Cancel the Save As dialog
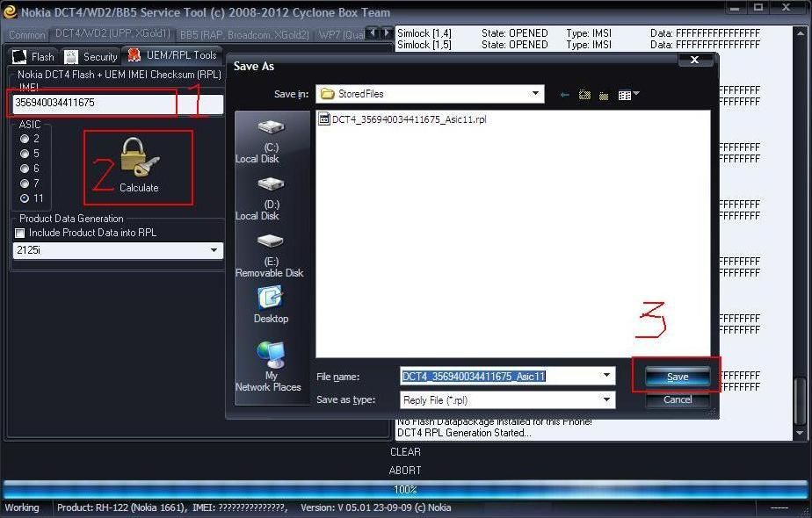812x518 pixels. coord(678,399)
